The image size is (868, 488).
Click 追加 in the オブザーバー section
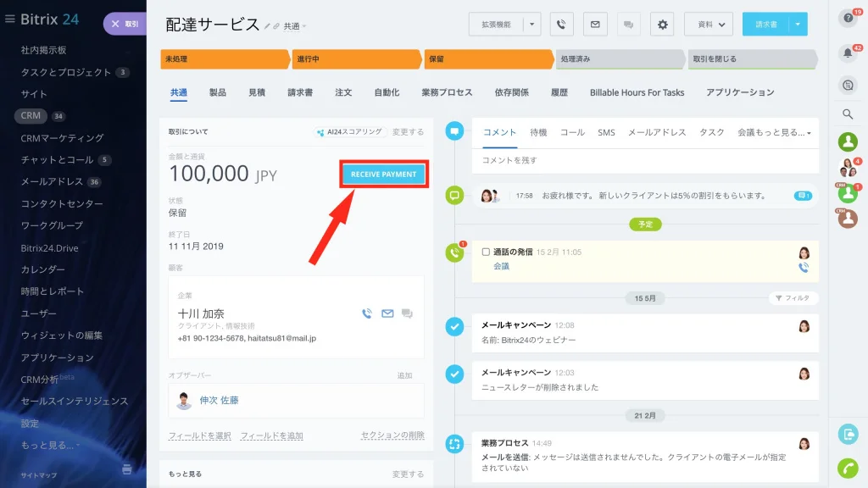[404, 375]
